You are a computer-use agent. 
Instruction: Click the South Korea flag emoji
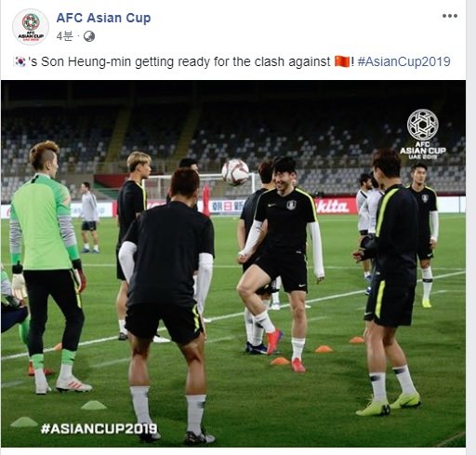pos(20,61)
